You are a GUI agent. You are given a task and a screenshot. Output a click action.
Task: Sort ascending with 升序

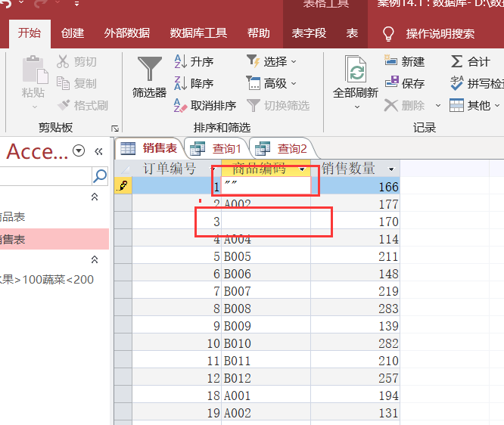194,61
